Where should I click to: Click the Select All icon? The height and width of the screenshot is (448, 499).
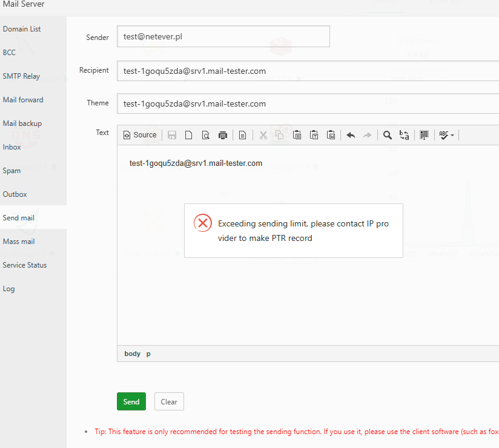[424, 135]
